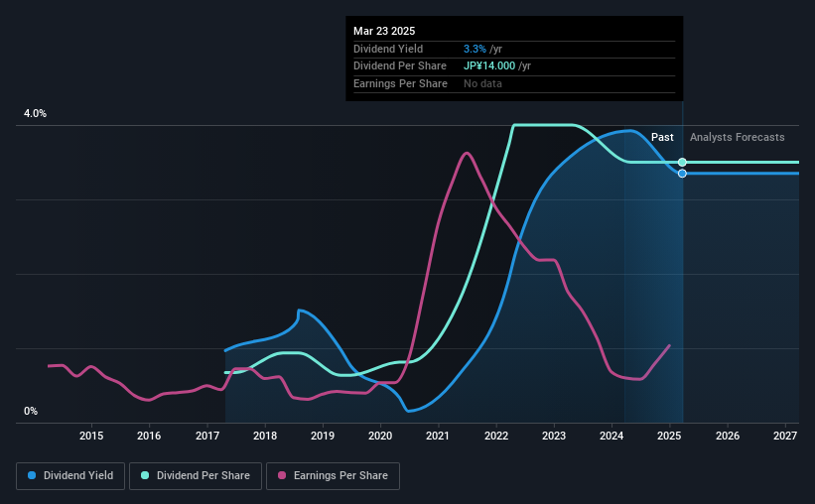The image size is (815, 504).
Task: Click the 2015 year label on axis
Action: pyautogui.click(x=91, y=436)
